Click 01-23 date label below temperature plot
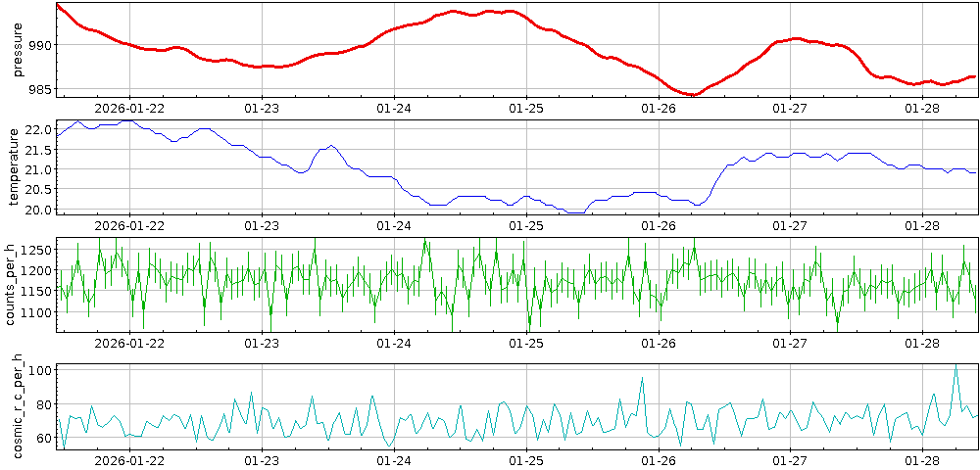The image size is (980, 470). [262, 226]
